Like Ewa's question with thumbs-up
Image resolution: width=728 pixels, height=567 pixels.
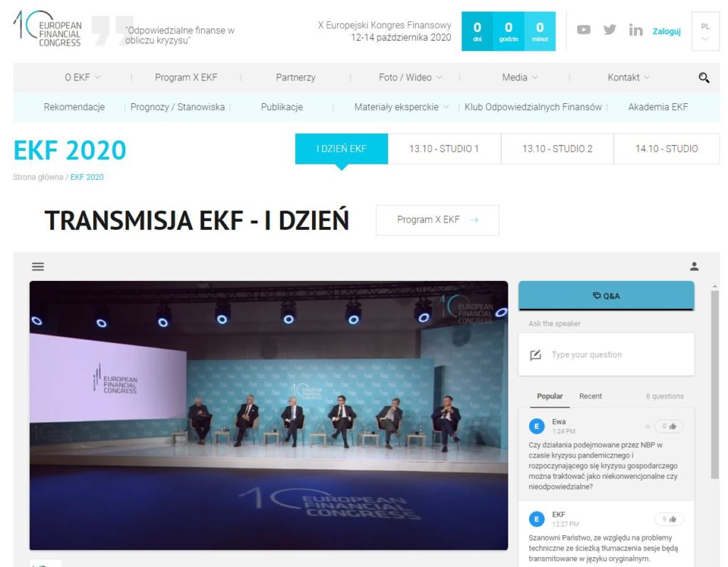click(669, 426)
